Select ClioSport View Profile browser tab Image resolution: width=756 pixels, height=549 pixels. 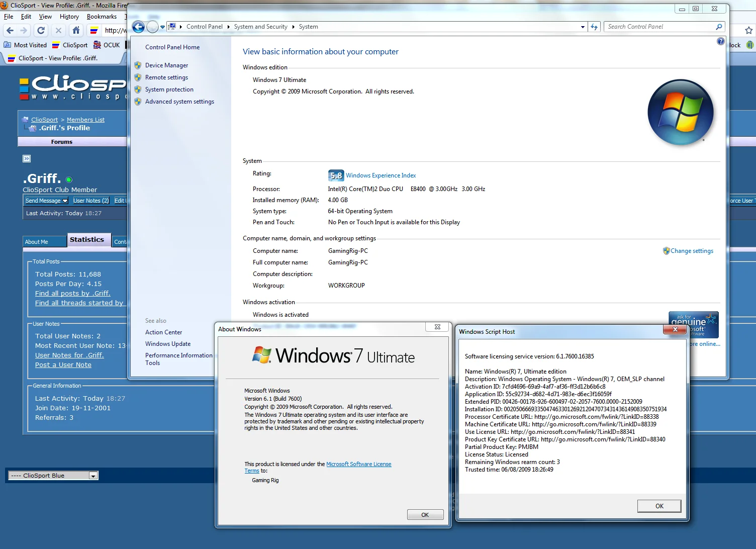63,58
